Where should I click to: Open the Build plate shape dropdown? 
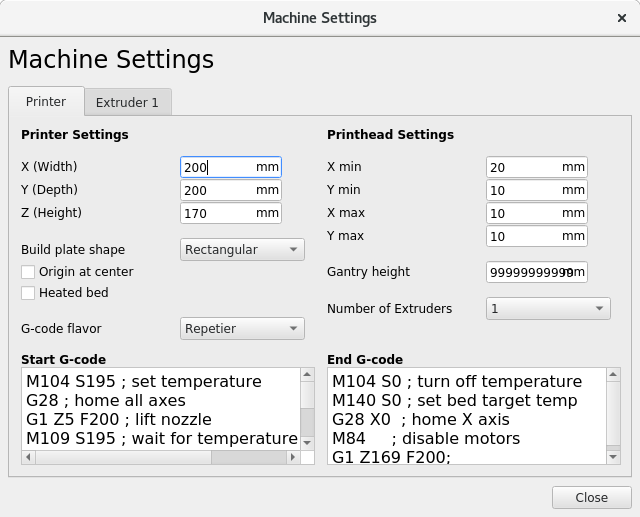242,249
